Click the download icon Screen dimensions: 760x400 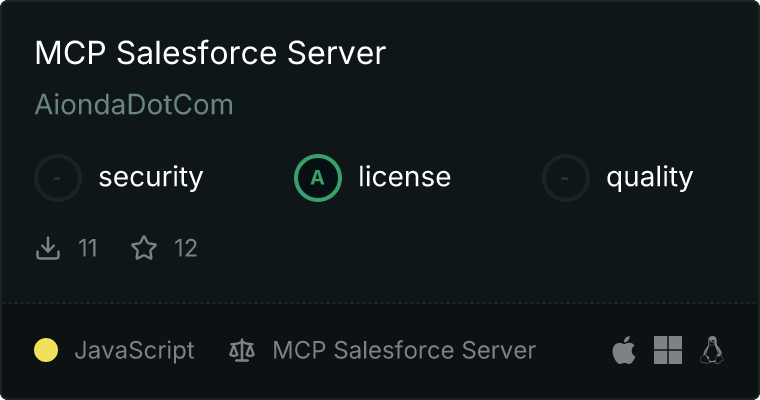[x=48, y=248]
